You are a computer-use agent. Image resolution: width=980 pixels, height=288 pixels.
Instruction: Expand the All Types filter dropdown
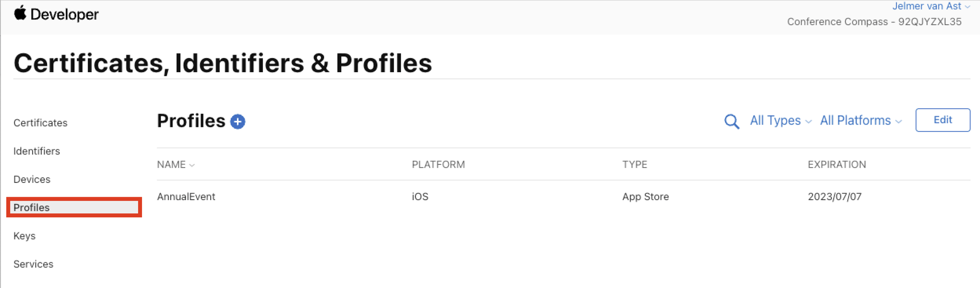click(x=781, y=121)
